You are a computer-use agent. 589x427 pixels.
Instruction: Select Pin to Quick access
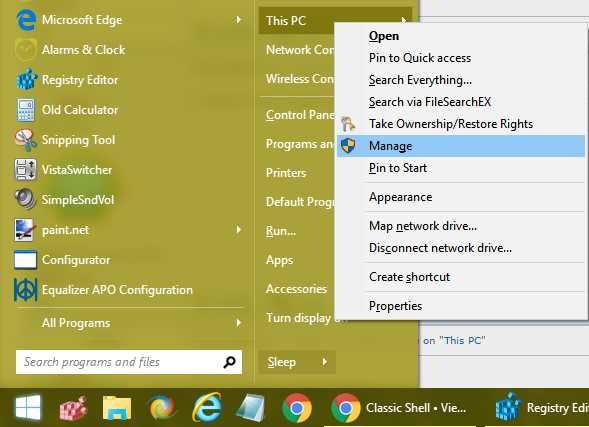[x=461, y=58]
